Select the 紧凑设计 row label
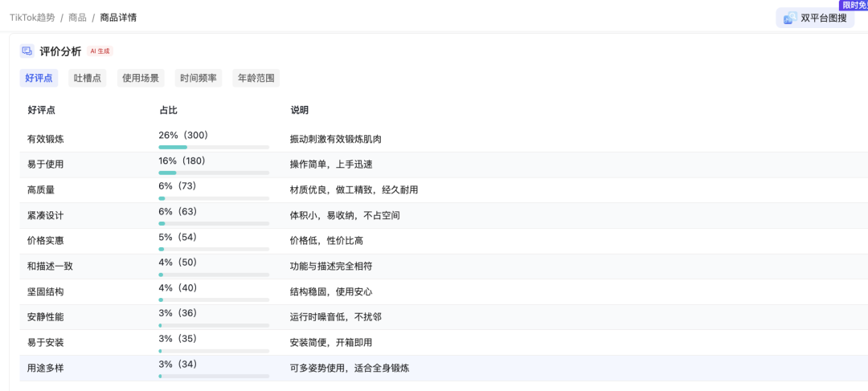 pos(45,216)
